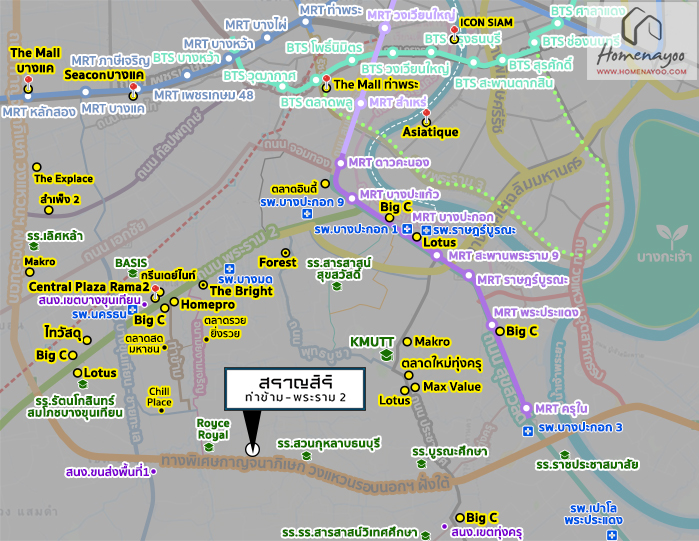
Task: Click the station dot at MRT ครุใน
Action: click(x=526, y=408)
